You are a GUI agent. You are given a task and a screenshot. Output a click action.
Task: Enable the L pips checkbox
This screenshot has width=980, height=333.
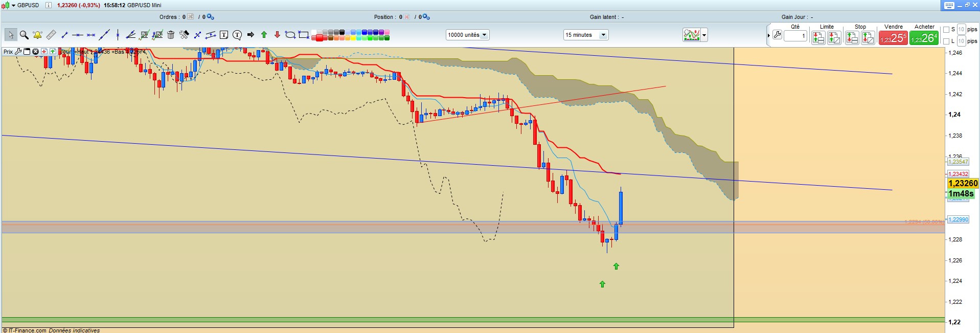946,41
